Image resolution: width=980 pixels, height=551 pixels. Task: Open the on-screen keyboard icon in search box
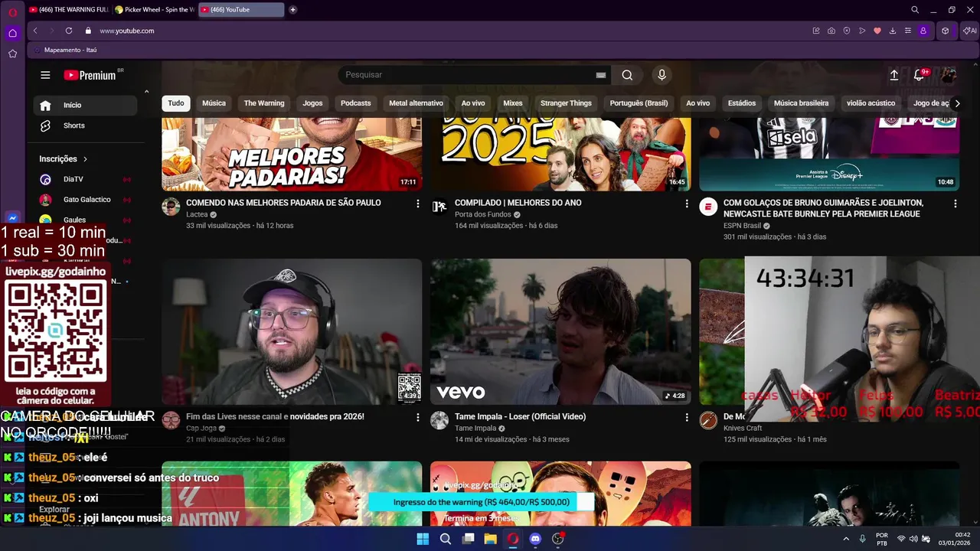601,75
